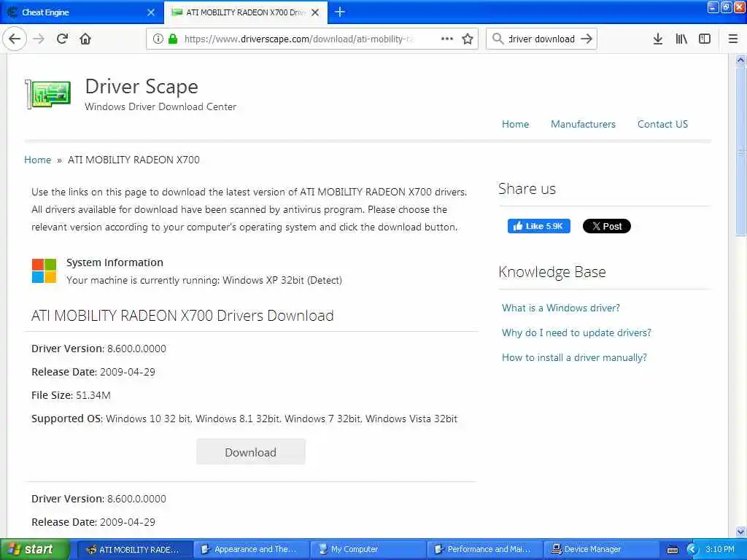
Task: Select the ATI MOBILITY RADEON X700 tab
Action: tap(245, 12)
